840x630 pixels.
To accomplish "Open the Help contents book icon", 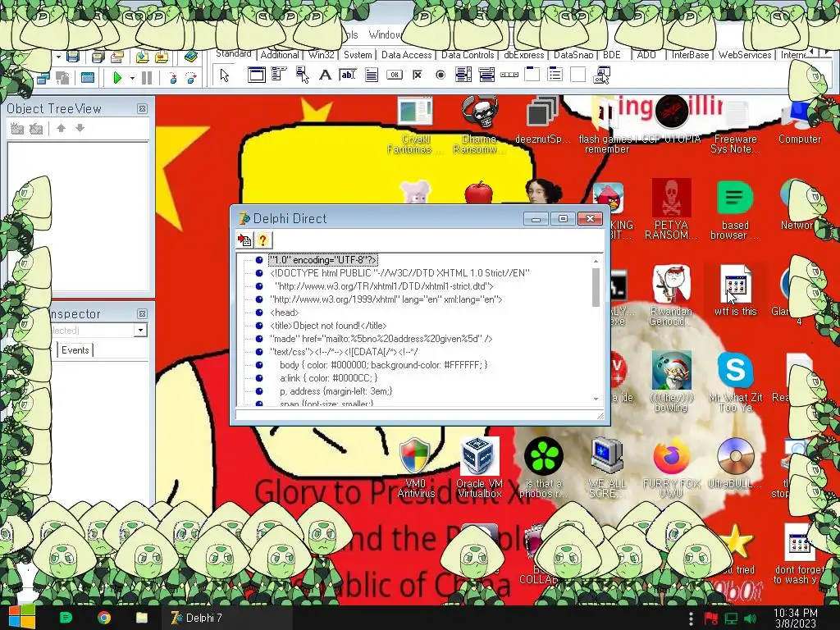I will click(190, 57).
